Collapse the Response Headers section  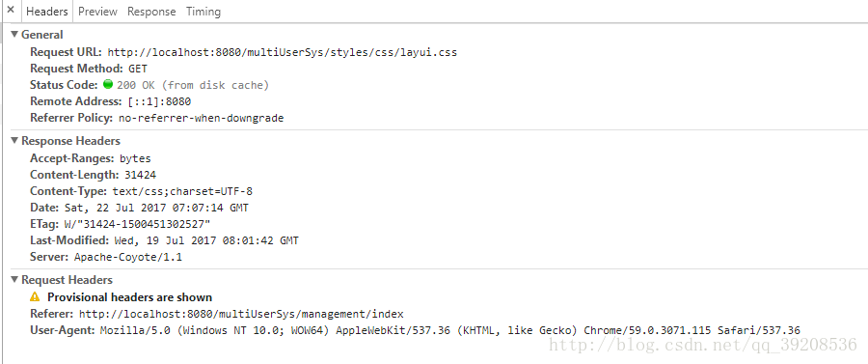(14, 141)
